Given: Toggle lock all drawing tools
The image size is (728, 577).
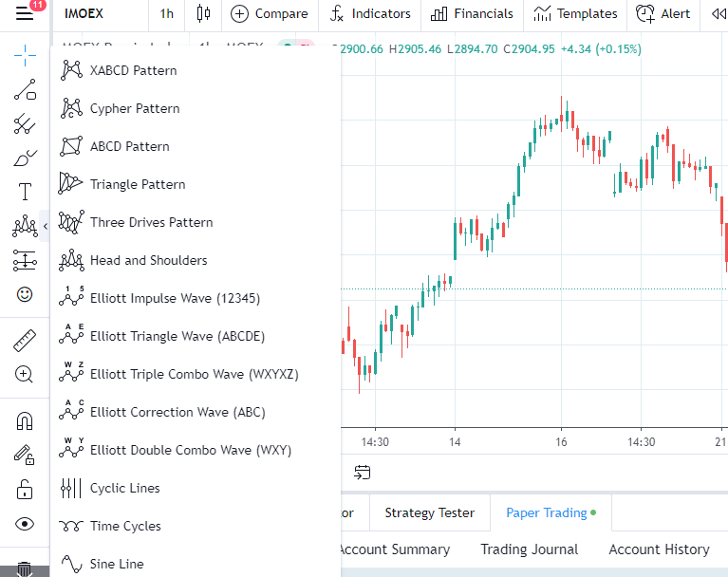Looking at the screenshot, I should coord(25,490).
